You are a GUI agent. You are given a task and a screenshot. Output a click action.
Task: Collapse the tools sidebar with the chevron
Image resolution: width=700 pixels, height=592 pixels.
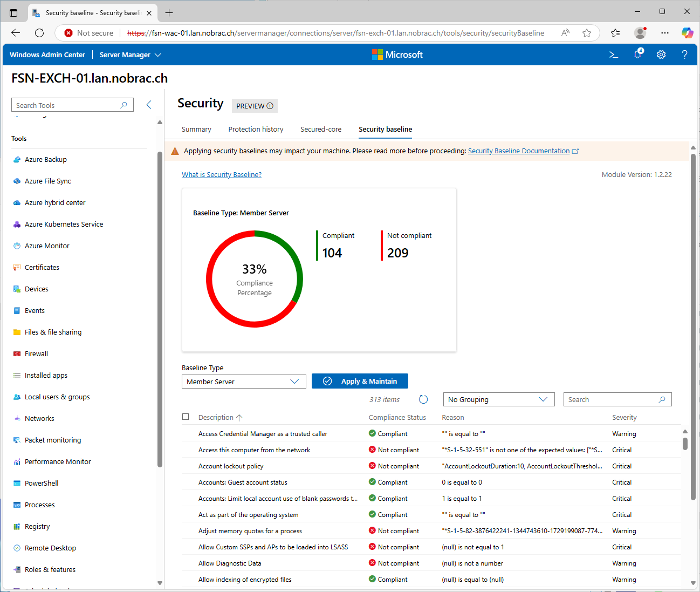click(149, 105)
